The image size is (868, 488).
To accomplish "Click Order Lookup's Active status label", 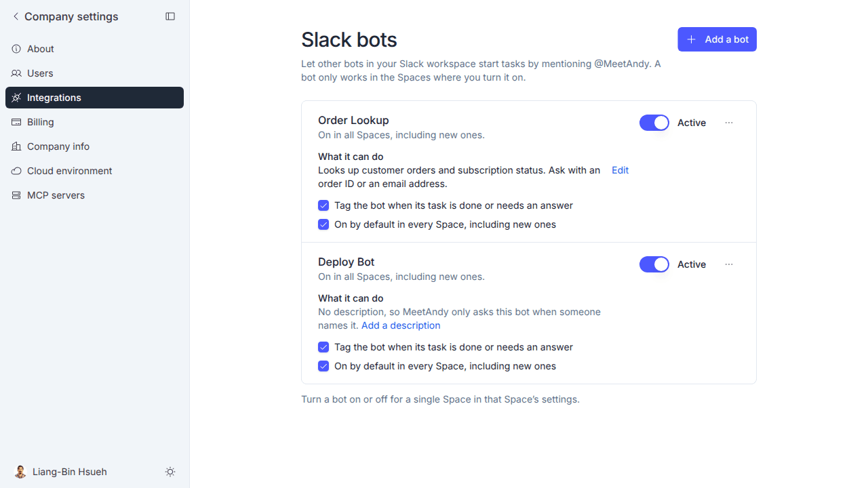I will coord(692,123).
